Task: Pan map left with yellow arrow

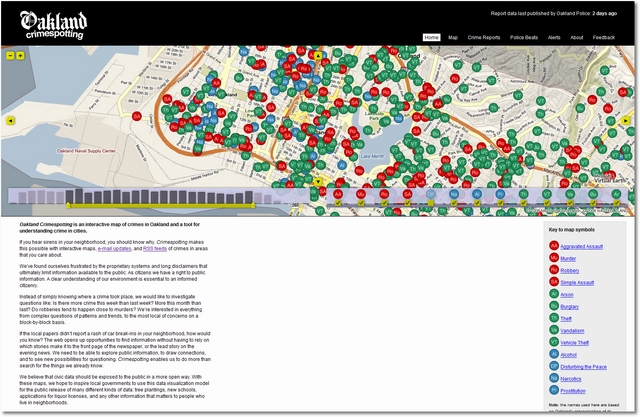Action: pyautogui.click(x=11, y=121)
